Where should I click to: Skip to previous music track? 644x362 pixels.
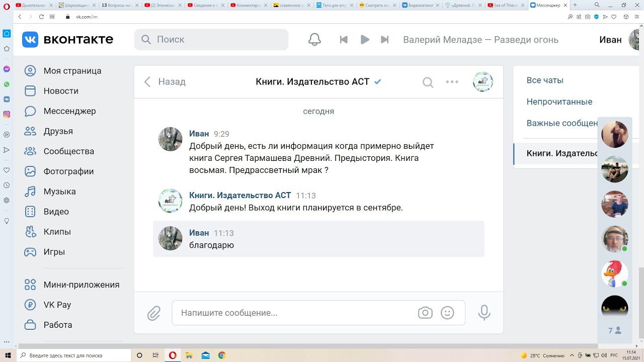[x=344, y=40]
